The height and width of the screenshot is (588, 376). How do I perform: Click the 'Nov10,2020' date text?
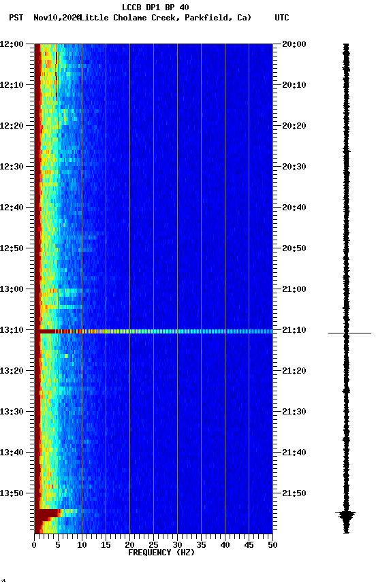pyautogui.click(x=57, y=18)
